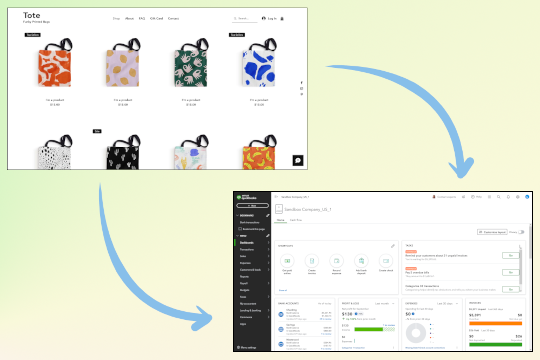Click the company logo placeholder beside Sandbox Company_US_1
This screenshot has height=360, width=540.
click(279, 209)
